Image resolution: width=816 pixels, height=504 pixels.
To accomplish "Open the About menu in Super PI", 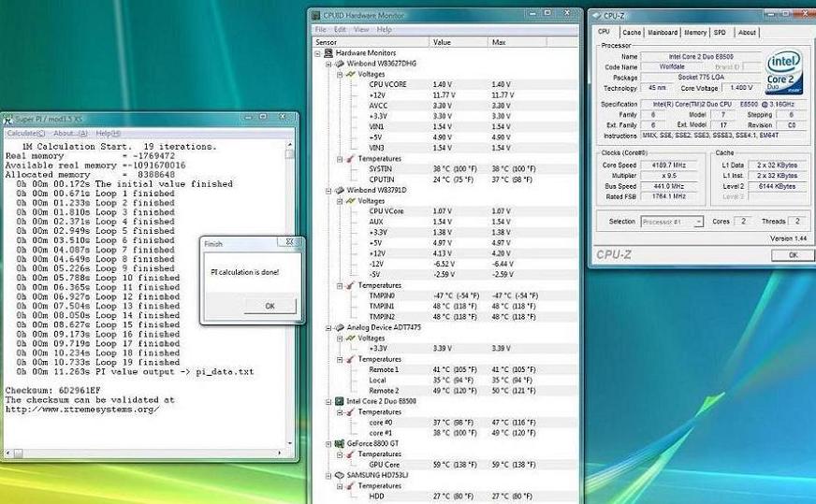I will click(x=70, y=134).
